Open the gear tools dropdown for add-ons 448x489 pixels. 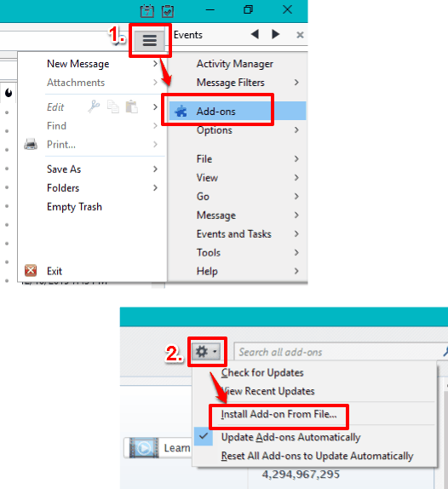pyautogui.click(x=206, y=352)
